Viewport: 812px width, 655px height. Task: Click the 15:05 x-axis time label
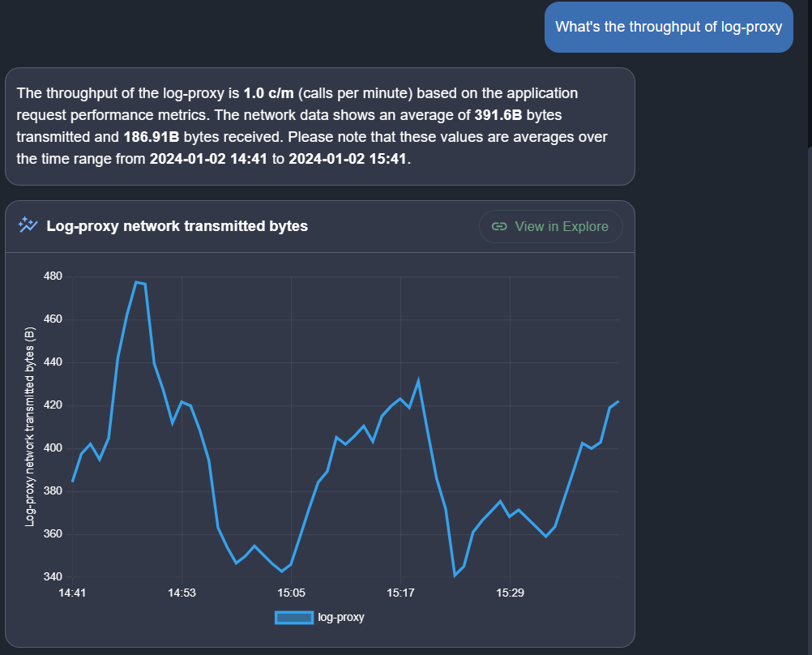click(291, 593)
